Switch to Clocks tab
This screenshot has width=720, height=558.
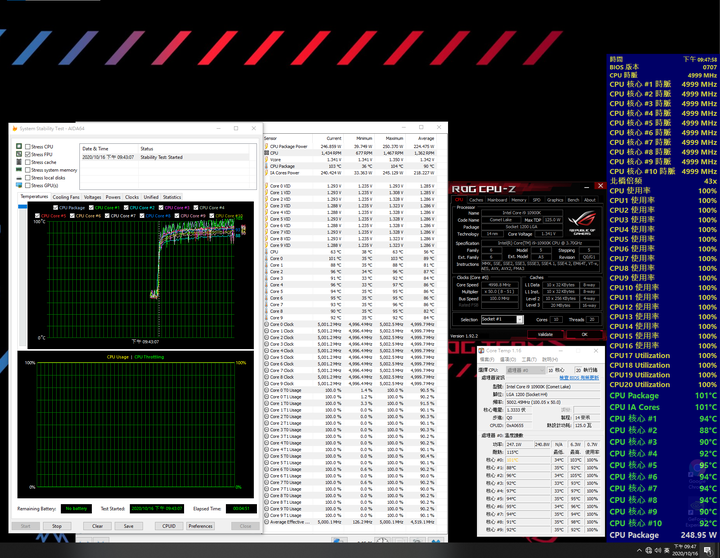[132, 197]
